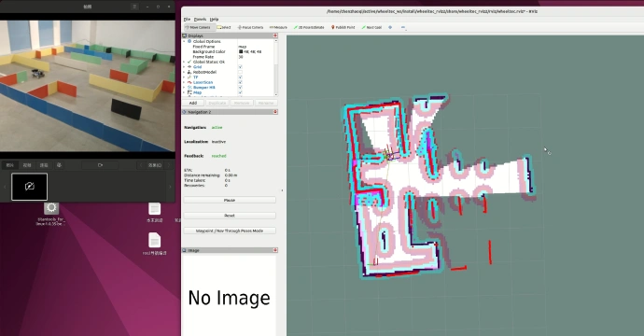Expand the Global Status tree node

[x=184, y=62]
